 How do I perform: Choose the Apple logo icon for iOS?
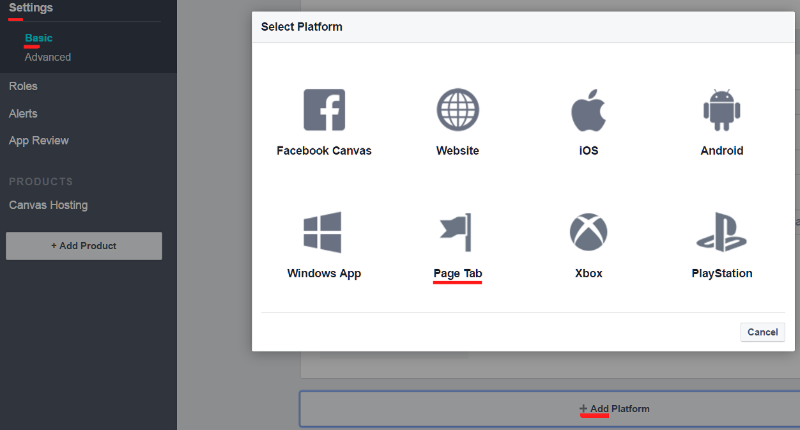(x=588, y=110)
